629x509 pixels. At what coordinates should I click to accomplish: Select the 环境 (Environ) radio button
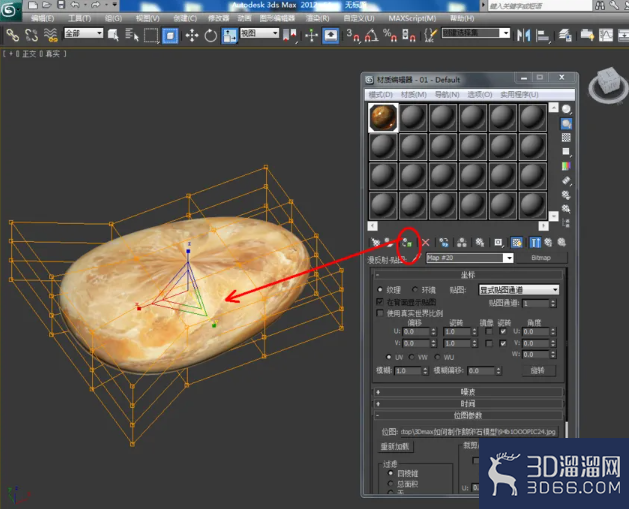tap(415, 289)
